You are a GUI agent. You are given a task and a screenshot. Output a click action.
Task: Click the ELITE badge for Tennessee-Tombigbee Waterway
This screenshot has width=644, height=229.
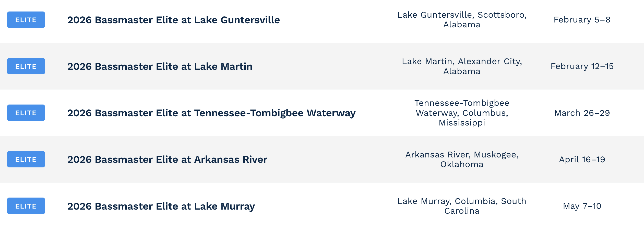(26, 113)
